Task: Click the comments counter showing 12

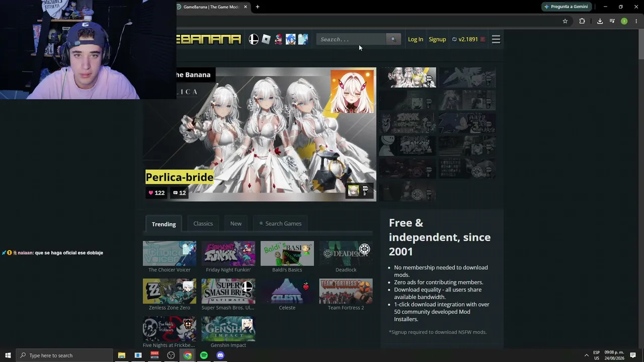Action: [179, 193]
